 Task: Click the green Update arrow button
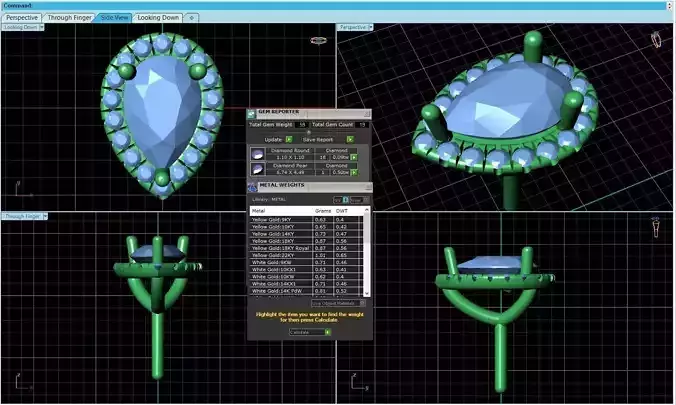[x=289, y=139]
